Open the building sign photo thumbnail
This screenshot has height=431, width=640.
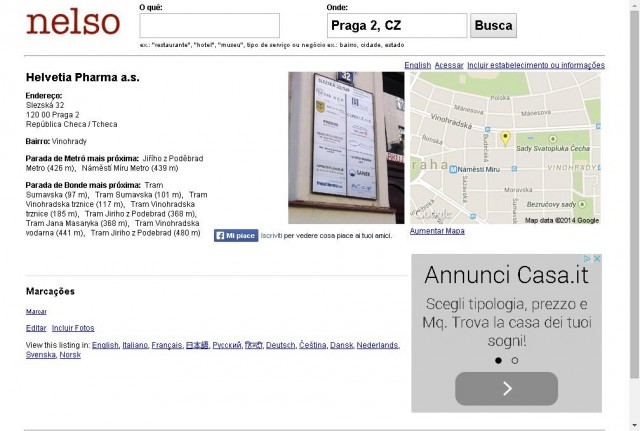pyautogui.click(x=346, y=148)
